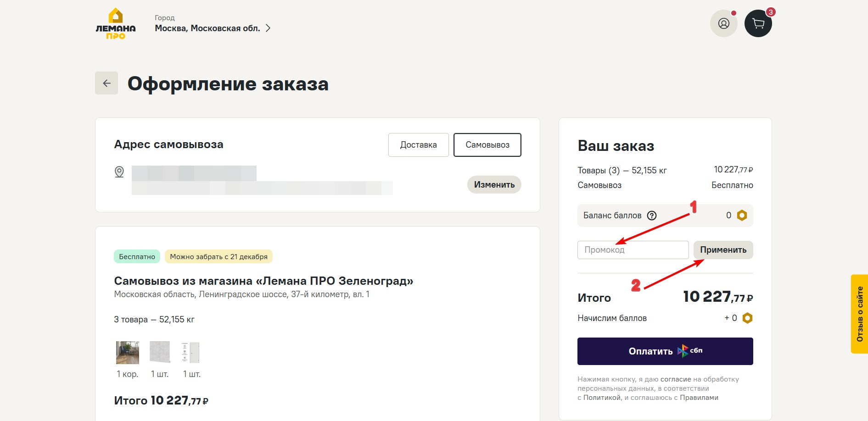Click the Применить promo code button
This screenshot has height=421, width=868.
723,250
